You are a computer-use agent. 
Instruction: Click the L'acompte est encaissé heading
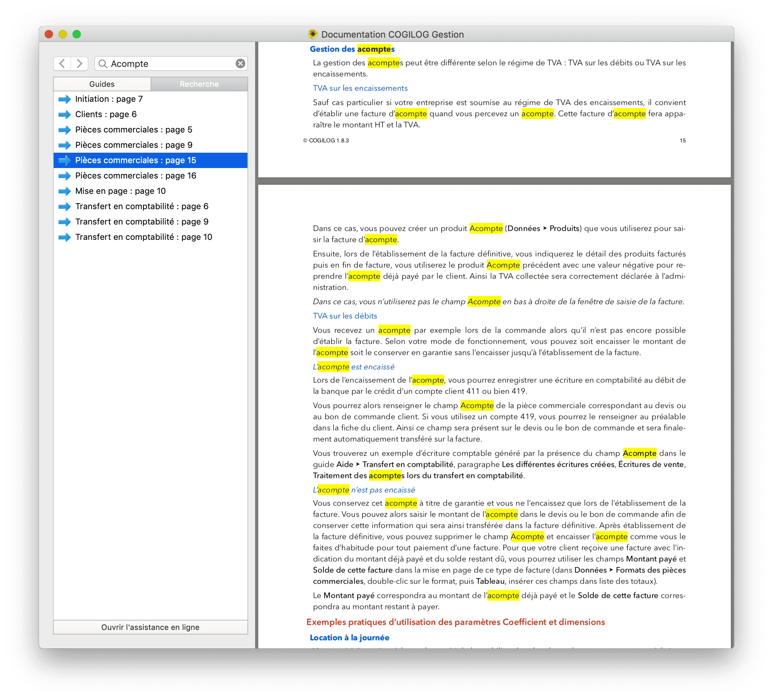pyautogui.click(x=353, y=367)
